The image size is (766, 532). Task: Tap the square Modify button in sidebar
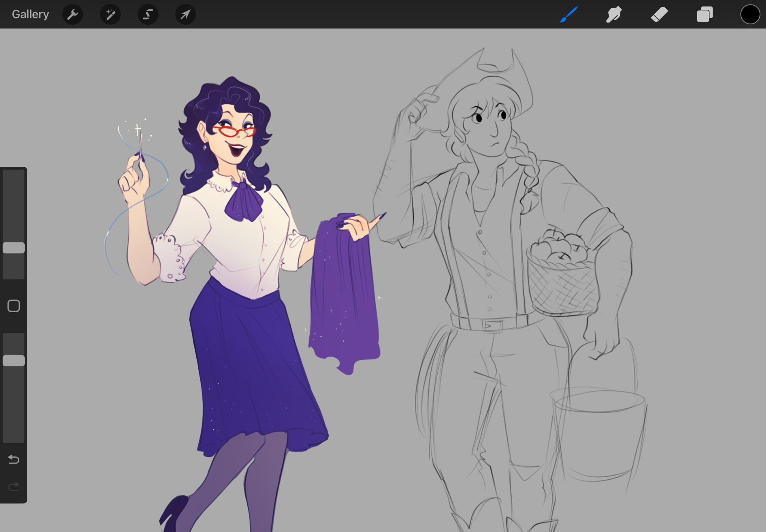coord(14,306)
